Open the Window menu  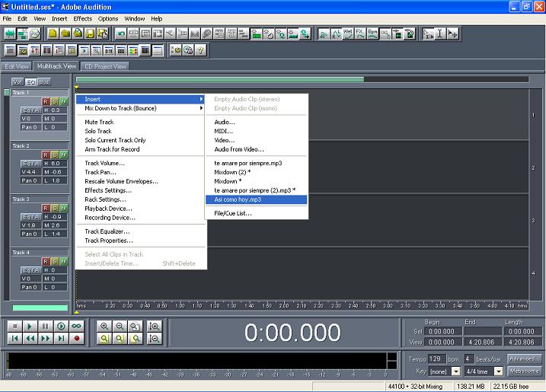tap(135, 19)
